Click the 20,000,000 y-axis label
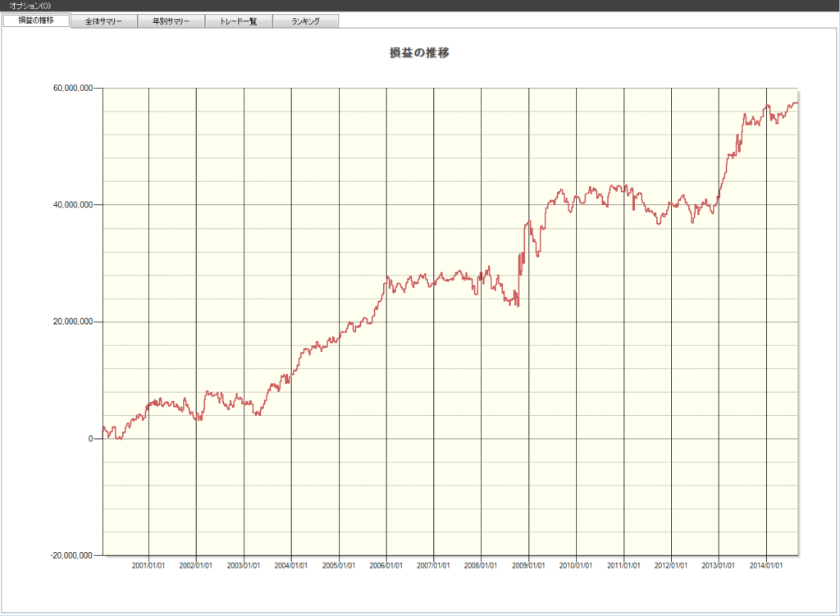The height and width of the screenshot is (616, 840). click(x=73, y=322)
